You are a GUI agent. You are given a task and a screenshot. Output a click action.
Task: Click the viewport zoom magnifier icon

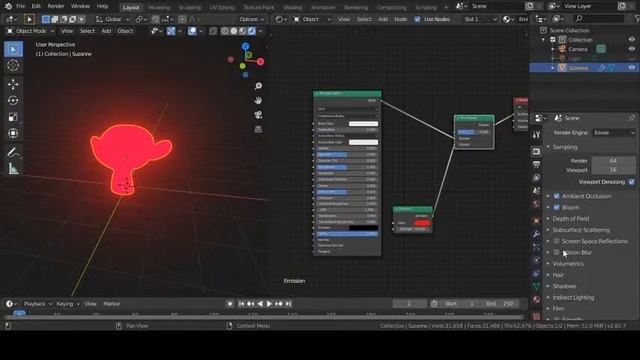258,86
